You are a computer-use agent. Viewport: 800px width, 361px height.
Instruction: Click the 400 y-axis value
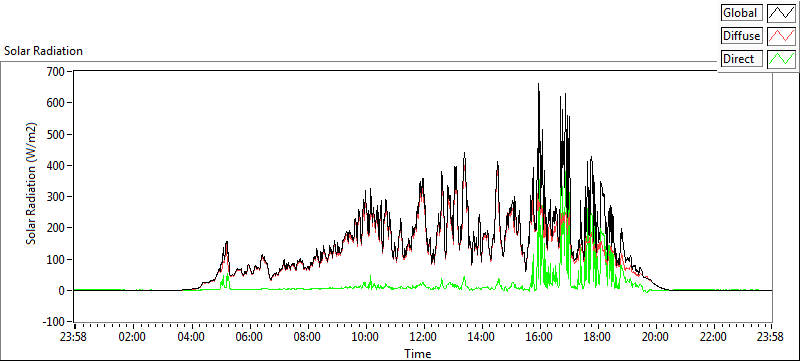coord(56,166)
